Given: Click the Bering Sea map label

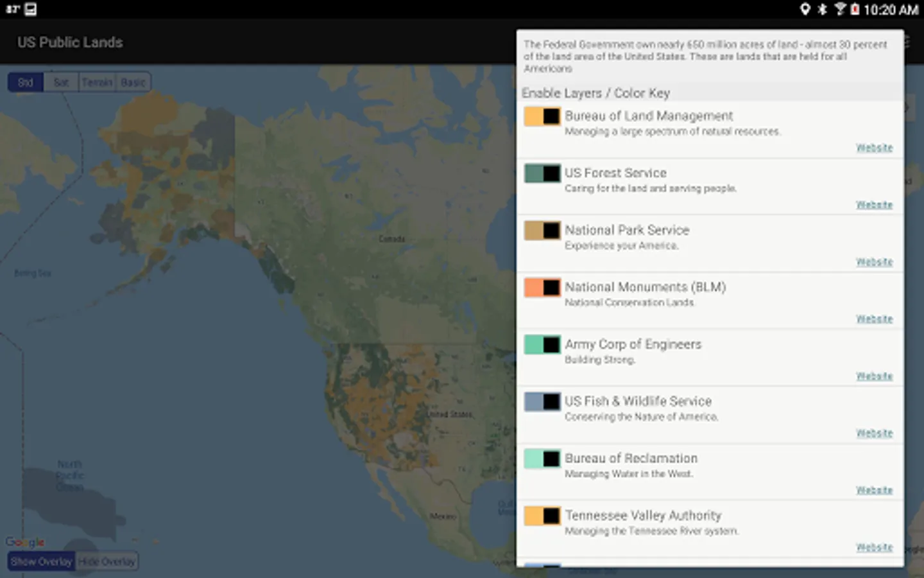Looking at the screenshot, I should pyautogui.click(x=33, y=274).
